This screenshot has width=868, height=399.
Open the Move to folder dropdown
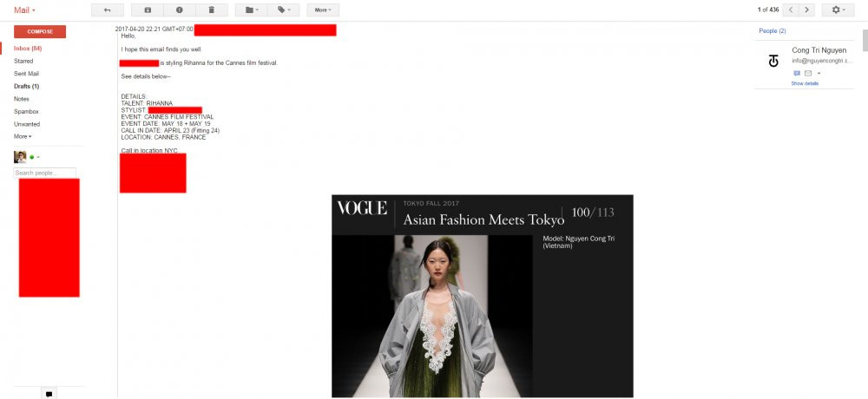pyautogui.click(x=252, y=10)
